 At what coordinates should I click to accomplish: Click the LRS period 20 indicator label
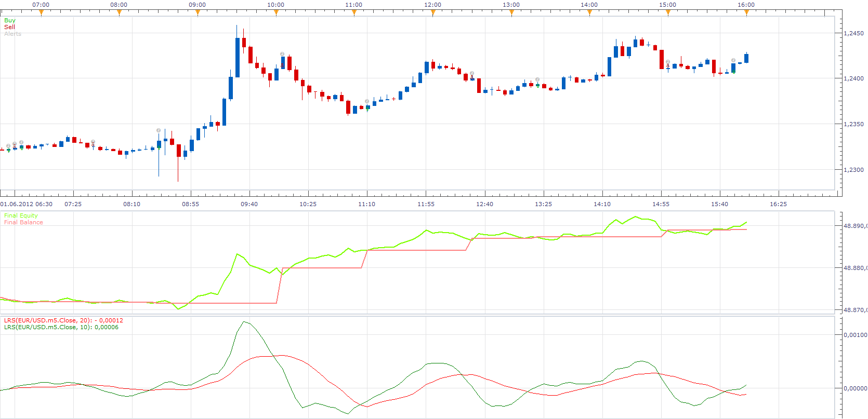coord(63,320)
